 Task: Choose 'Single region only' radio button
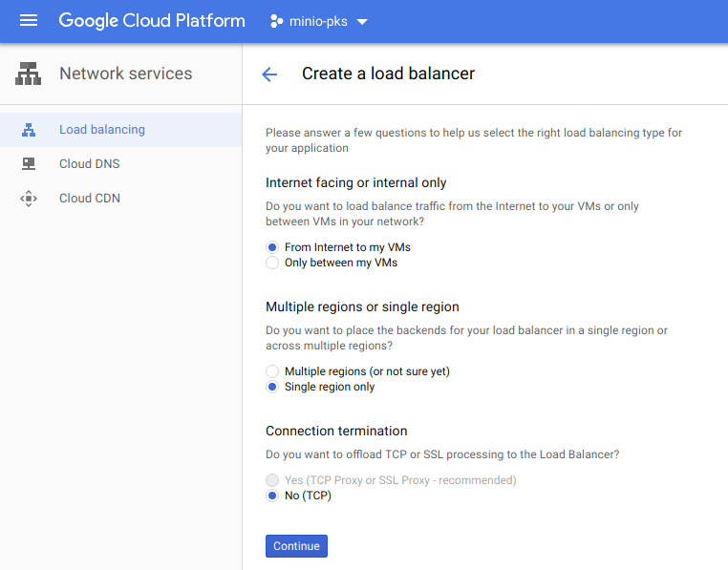tap(272, 387)
